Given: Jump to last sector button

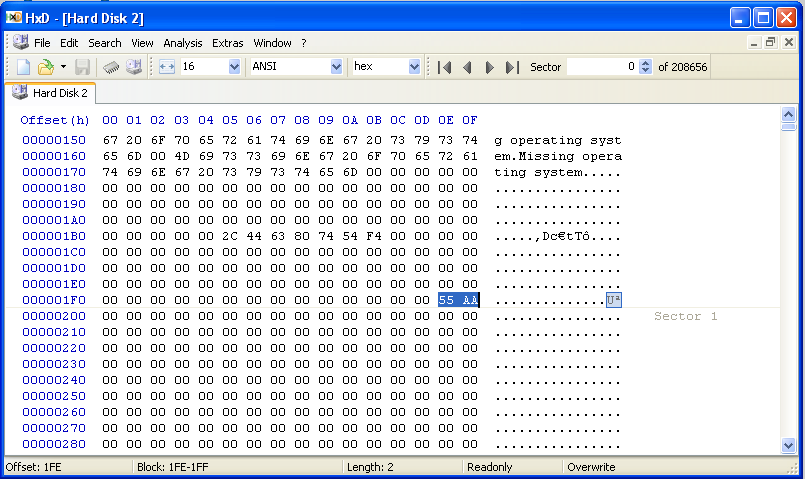Looking at the screenshot, I should 512,67.
